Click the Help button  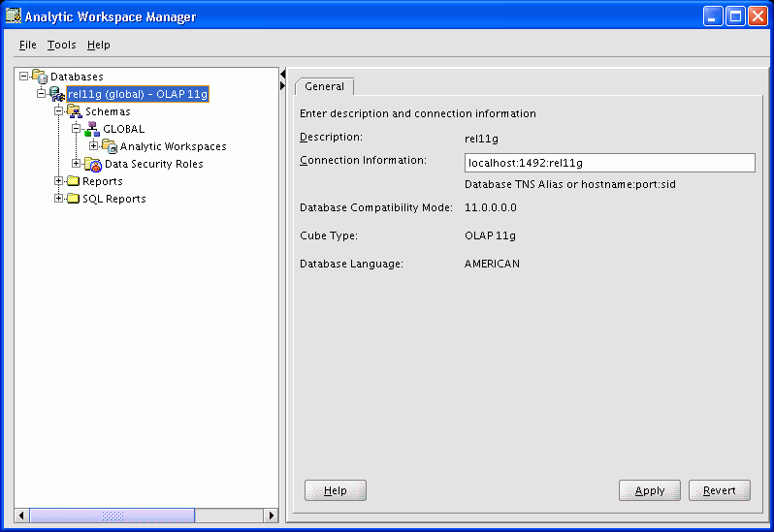point(336,490)
